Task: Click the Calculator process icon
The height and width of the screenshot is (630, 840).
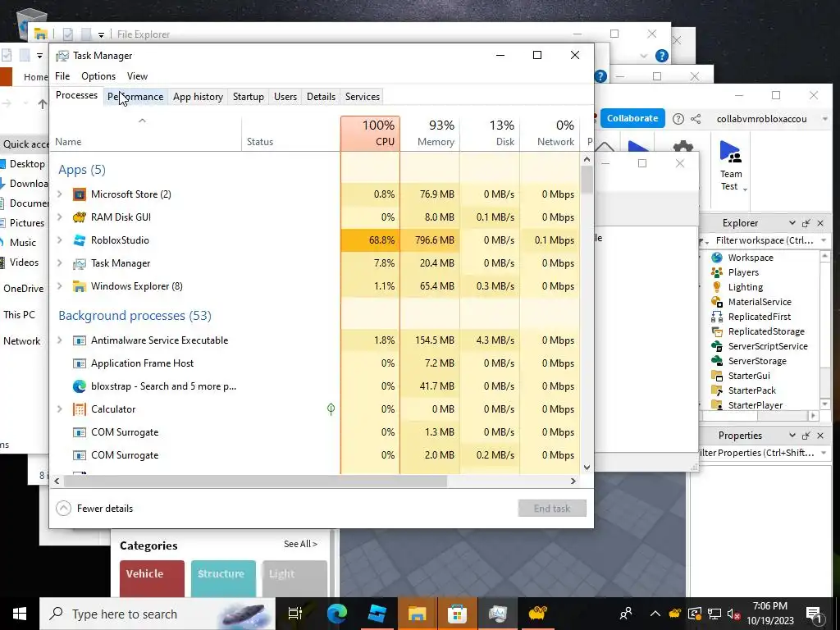Action: (80, 409)
